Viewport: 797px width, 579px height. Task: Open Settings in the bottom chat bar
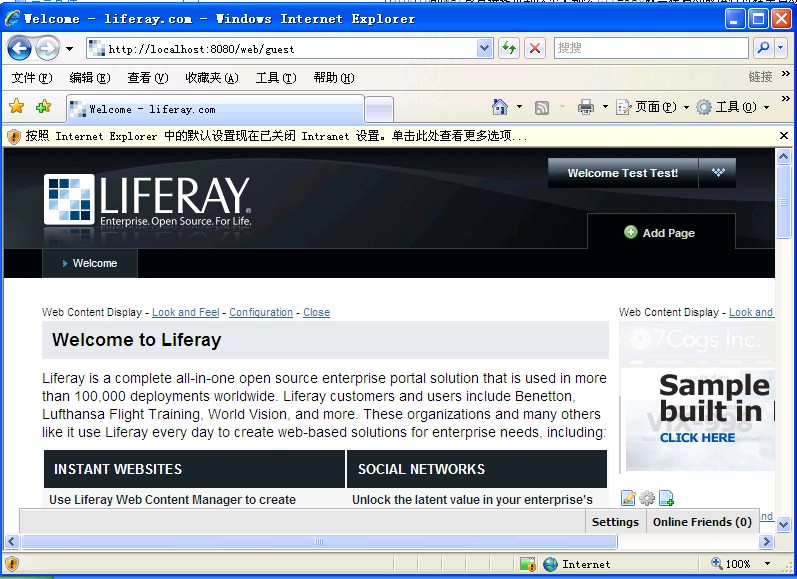(615, 522)
